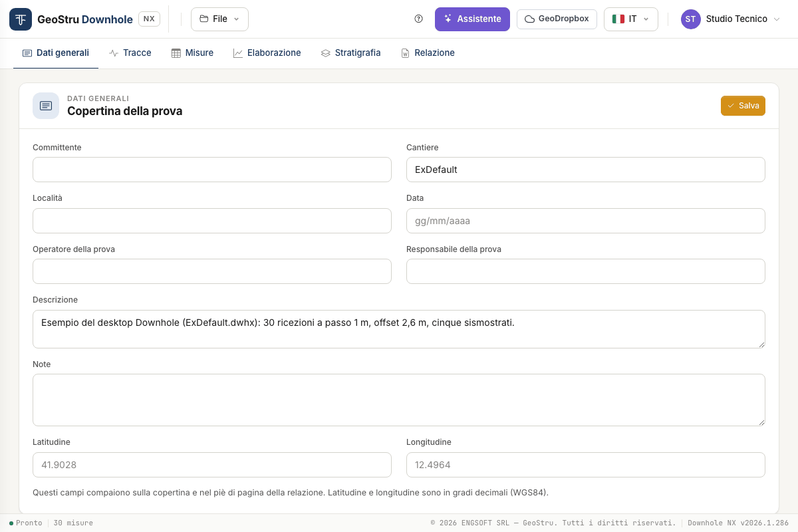798x532 pixels.
Task: Click the ST user avatar
Action: [x=691, y=19]
